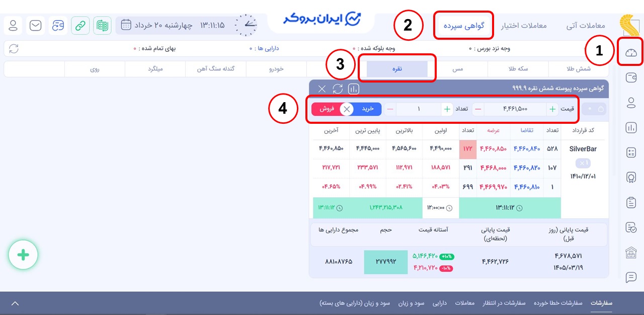Refresh the account balance bar
Screen dimensions: 644x315
point(14,49)
